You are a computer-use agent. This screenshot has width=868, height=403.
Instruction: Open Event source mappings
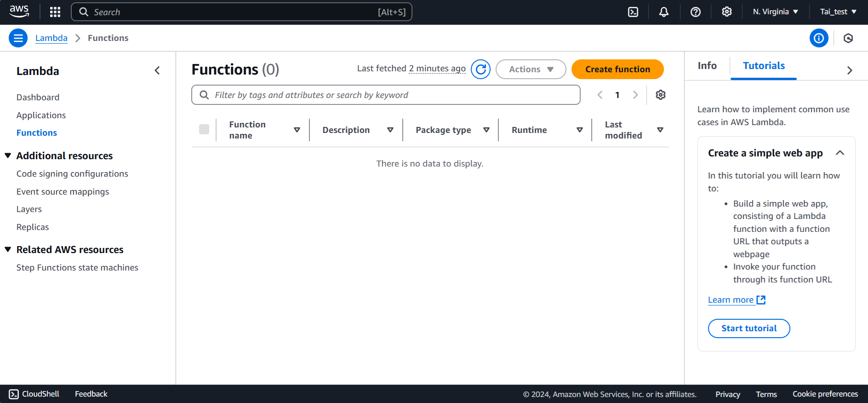click(63, 192)
